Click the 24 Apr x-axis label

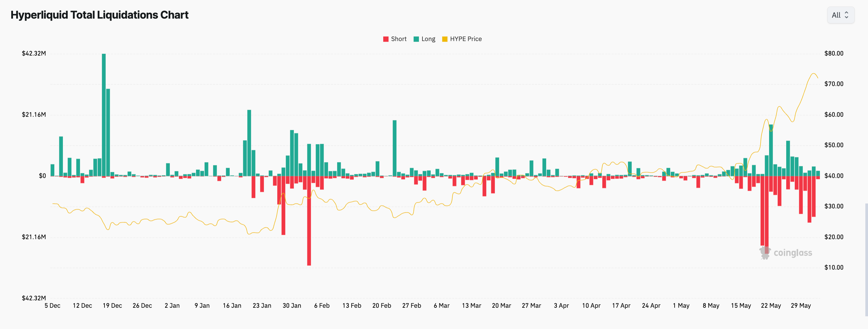click(651, 306)
